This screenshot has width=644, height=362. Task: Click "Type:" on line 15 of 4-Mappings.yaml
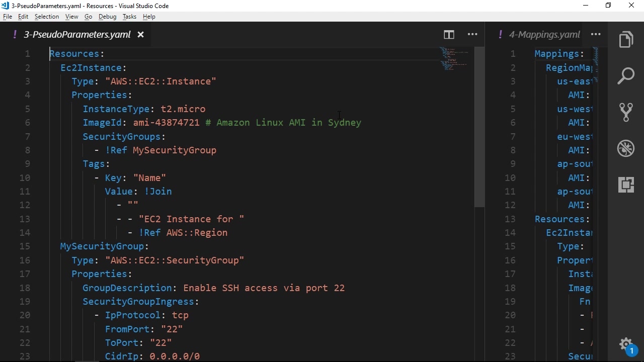(x=571, y=246)
